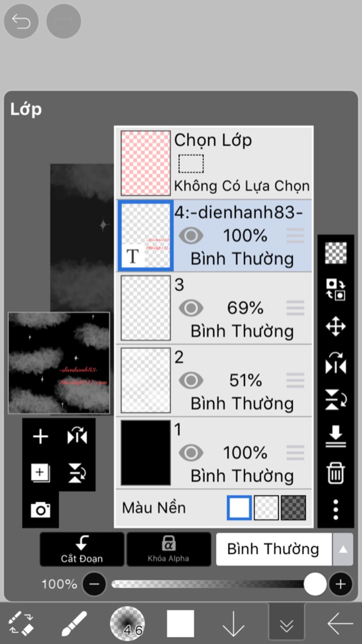This screenshot has height=644, width=362.
Task: Tap the Cắt Đoạn clipping button
Action: 82,549
